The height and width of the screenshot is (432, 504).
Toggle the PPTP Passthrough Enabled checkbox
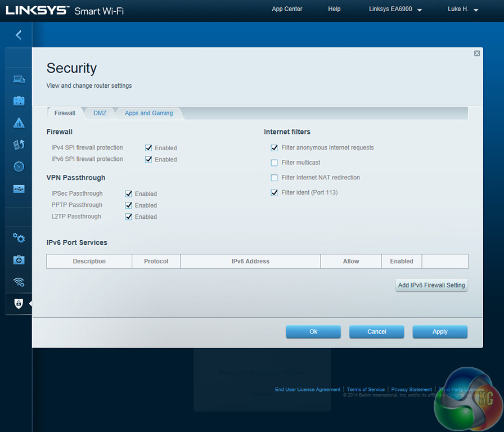point(129,205)
